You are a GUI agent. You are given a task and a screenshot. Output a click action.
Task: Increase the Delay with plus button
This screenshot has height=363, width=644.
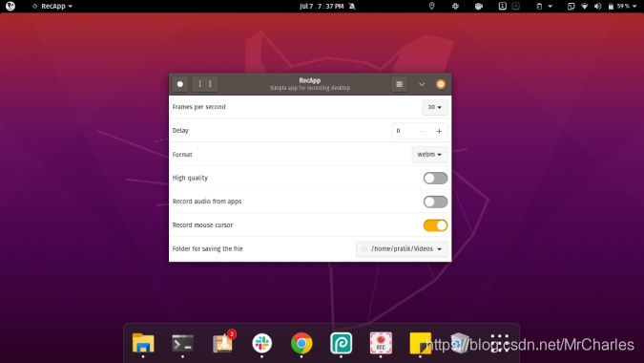(x=439, y=131)
